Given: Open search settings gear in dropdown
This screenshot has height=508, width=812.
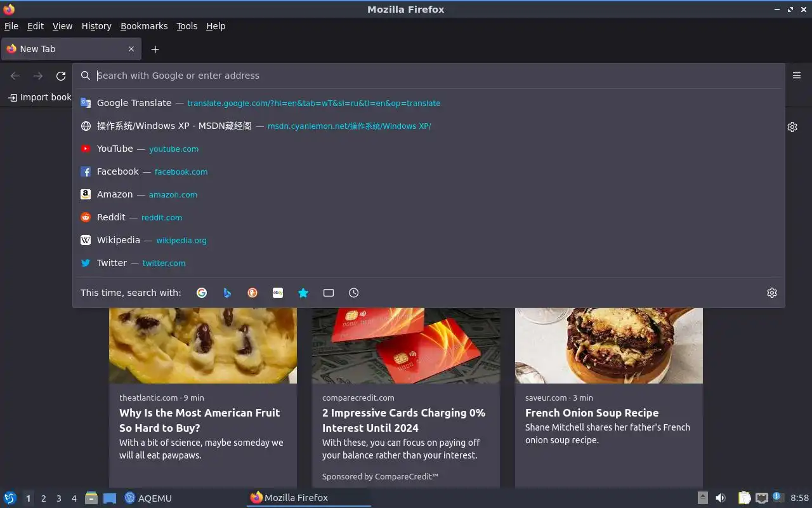Looking at the screenshot, I should pos(772,293).
